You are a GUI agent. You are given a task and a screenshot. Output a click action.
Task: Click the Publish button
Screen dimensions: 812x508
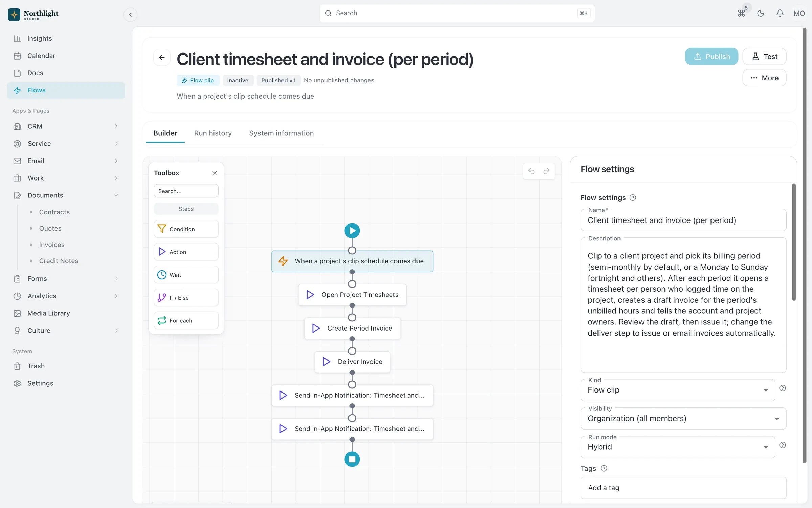712,57
